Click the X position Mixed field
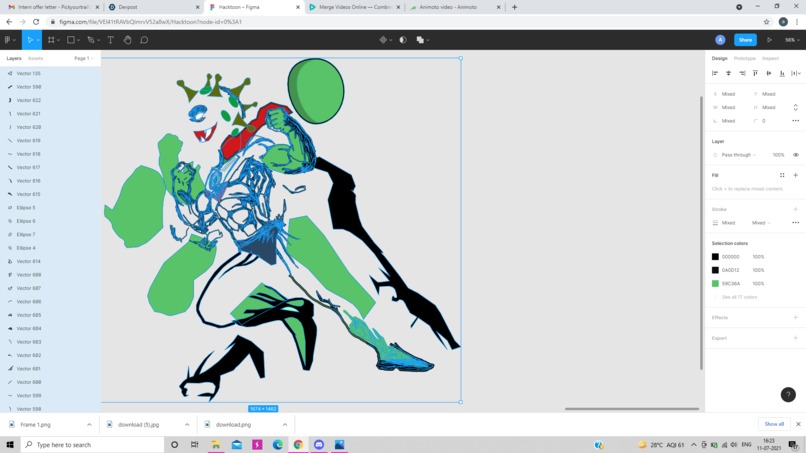Viewport: 806px width, 453px height. [728, 94]
